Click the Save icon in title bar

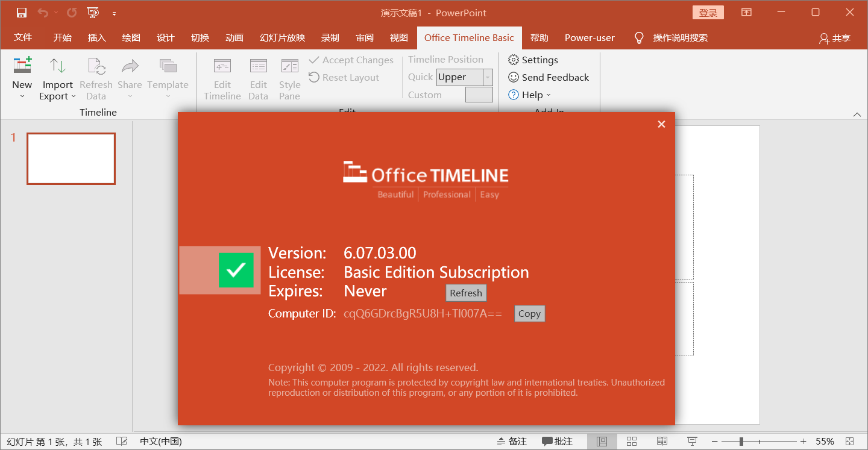click(x=22, y=13)
